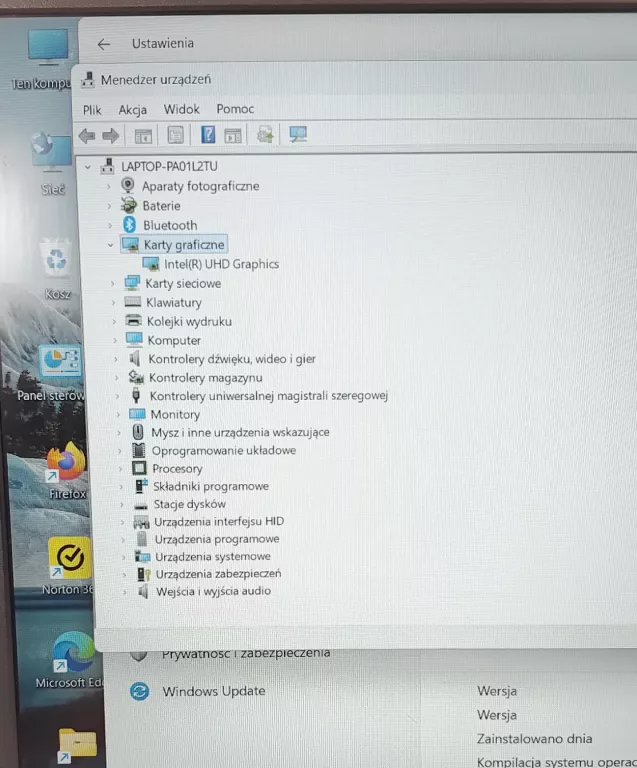
Task: Click the Scan for hardware changes monitor icon
Action: (297, 135)
